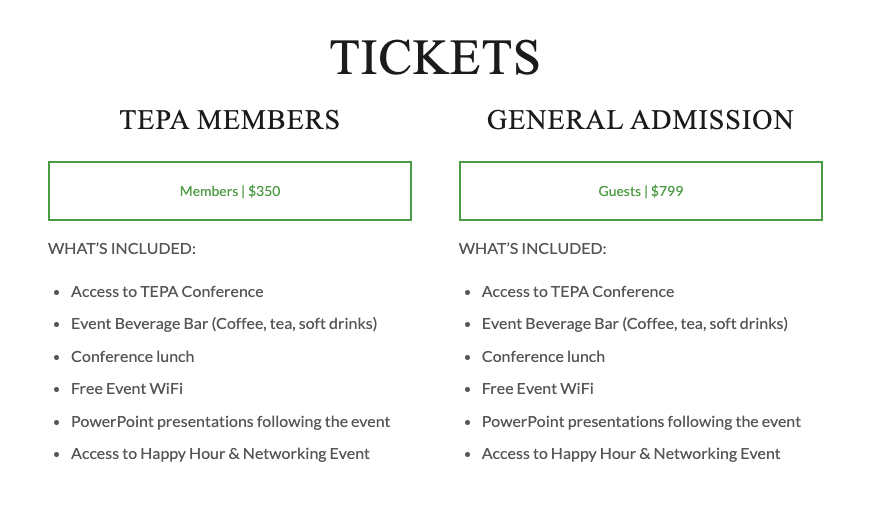Click the Guests | $799 ticket button
Viewport: 876px width, 519px height.
pyautogui.click(x=640, y=191)
